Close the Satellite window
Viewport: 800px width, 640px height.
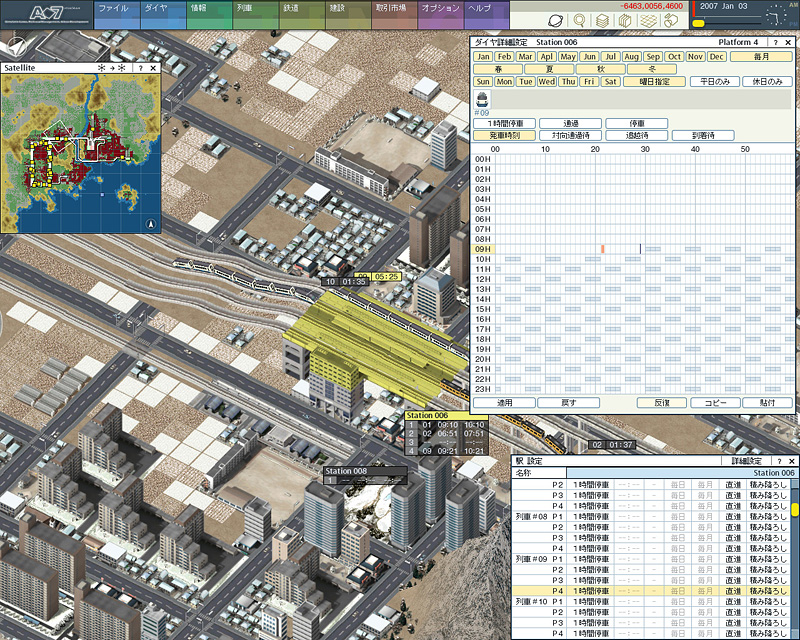[153, 68]
